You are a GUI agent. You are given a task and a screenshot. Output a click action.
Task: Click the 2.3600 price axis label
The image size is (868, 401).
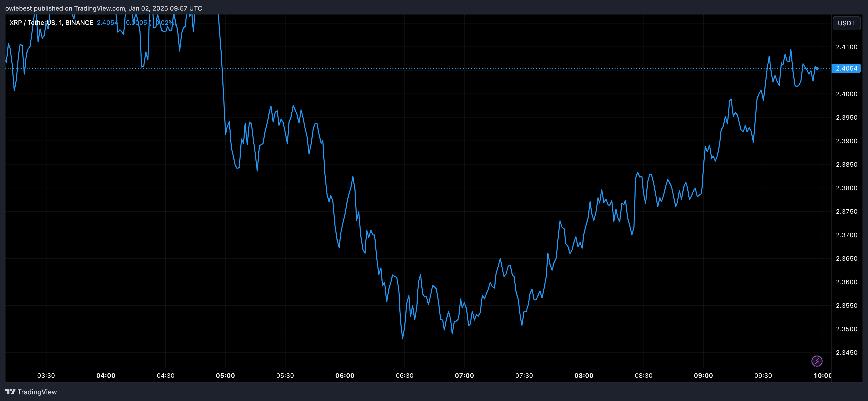(x=846, y=282)
